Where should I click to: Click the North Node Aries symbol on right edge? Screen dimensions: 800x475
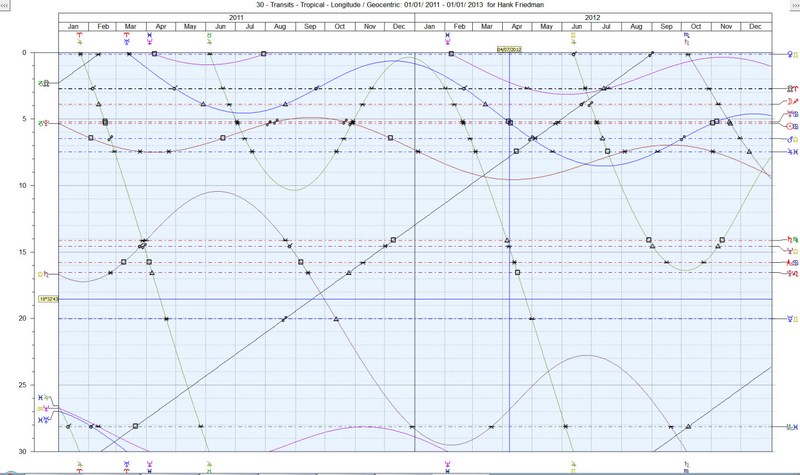(x=792, y=89)
